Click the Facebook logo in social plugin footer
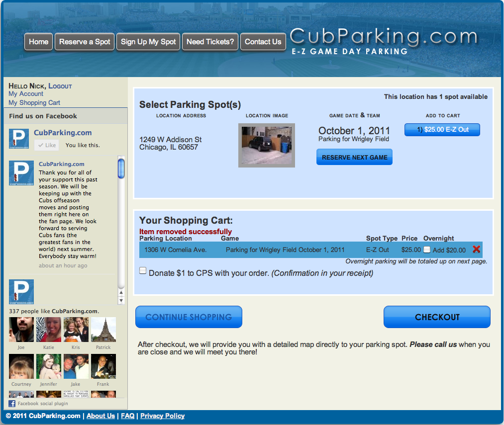The width and height of the screenshot is (504, 425). pos(12,404)
